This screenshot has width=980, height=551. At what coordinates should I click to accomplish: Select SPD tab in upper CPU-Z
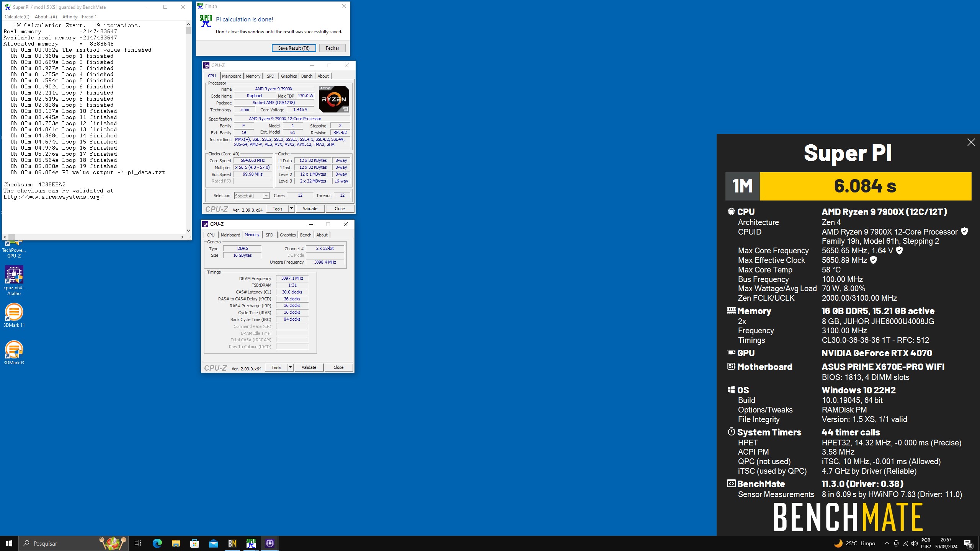270,76
